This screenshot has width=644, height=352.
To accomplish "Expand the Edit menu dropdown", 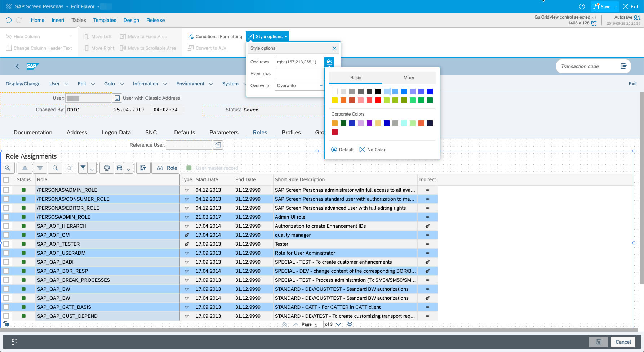I will point(93,84).
